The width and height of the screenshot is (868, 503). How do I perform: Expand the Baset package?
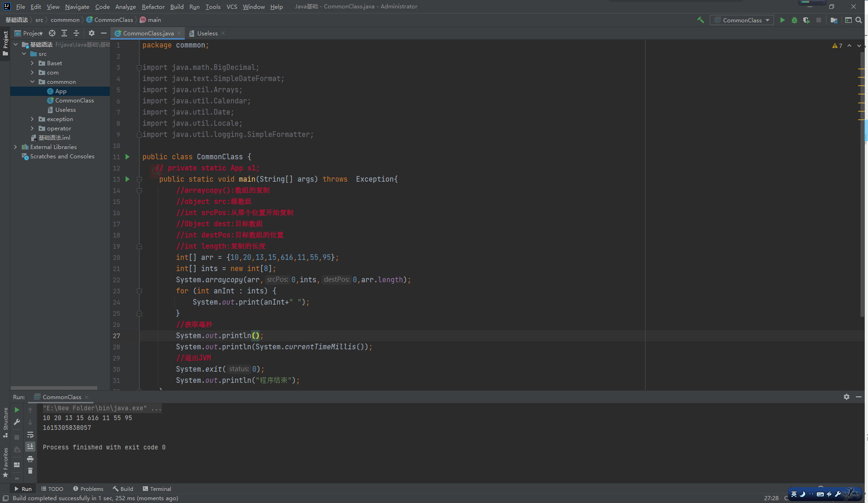32,63
